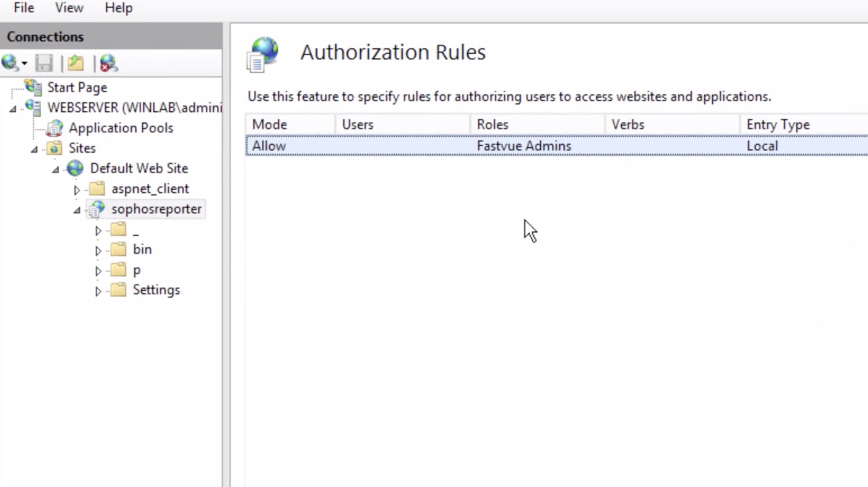Viewport: 868px width, 487px height.
Task: Collapse the sophosreporter node
Action: coord(76,210)
